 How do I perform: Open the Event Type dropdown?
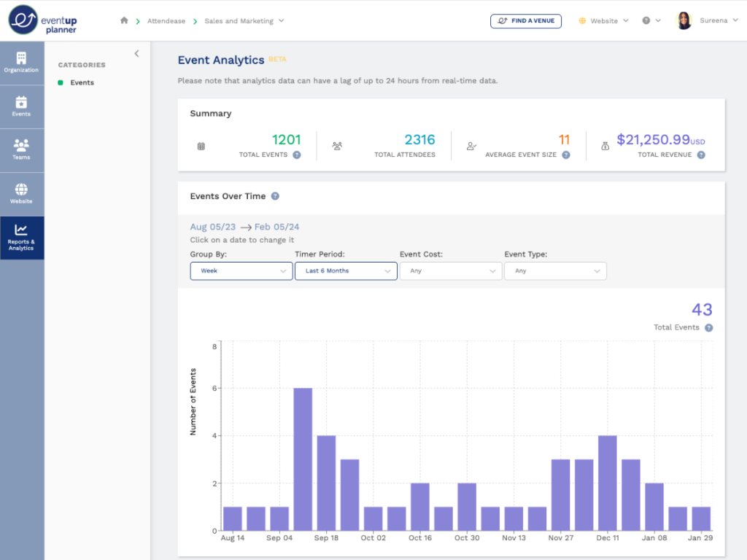pos(555,271)
